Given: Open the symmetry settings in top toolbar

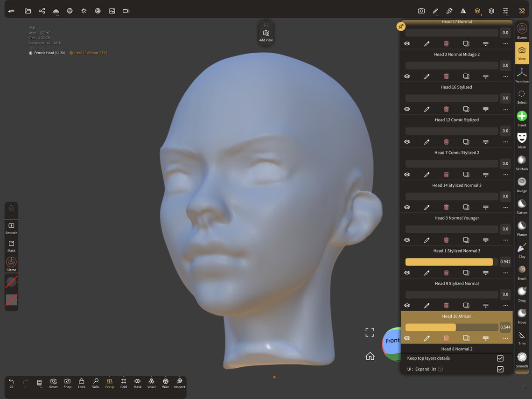Looking at the screenshot, I should pyautogui.click(x=463, y=11).
